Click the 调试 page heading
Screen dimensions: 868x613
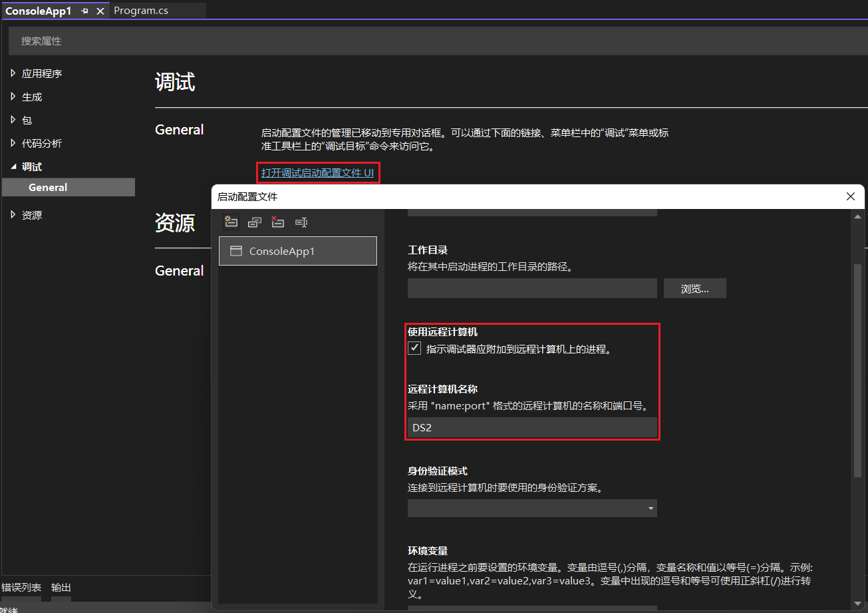(175, 83)
